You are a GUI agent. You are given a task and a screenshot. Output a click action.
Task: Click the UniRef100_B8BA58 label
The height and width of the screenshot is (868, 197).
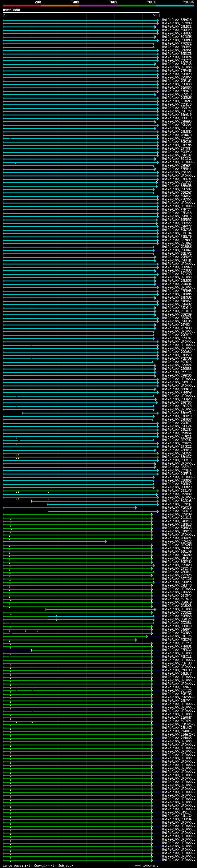click(x=177, y=186)
